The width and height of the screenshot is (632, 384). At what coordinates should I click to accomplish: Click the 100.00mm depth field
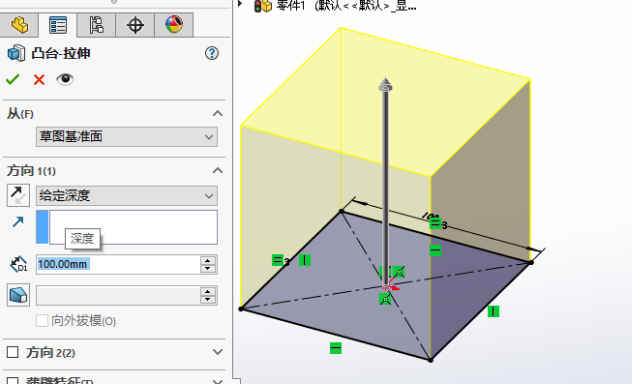point(118,264)
